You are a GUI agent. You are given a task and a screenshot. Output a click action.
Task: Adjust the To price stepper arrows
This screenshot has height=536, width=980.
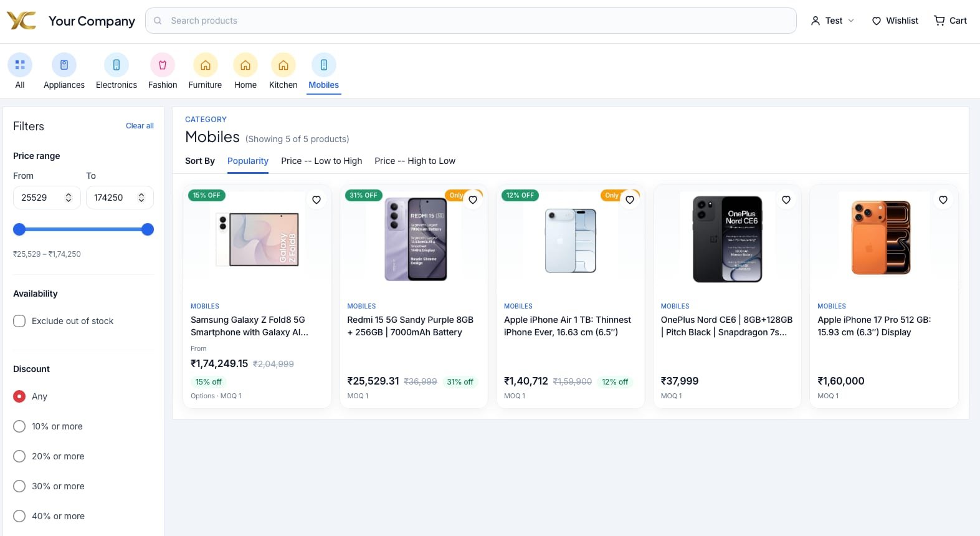point(141,198)
